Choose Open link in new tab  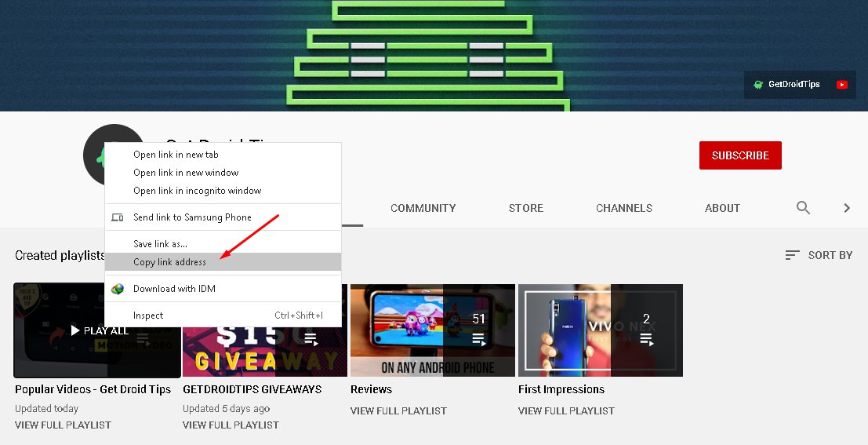point(223,155)
